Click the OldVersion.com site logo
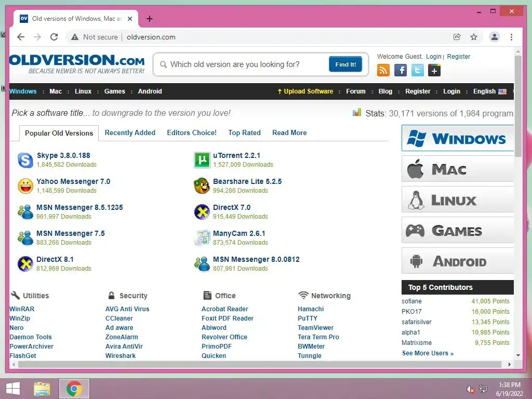The width and height of the screenshot is (532, 399). [77, 63]
